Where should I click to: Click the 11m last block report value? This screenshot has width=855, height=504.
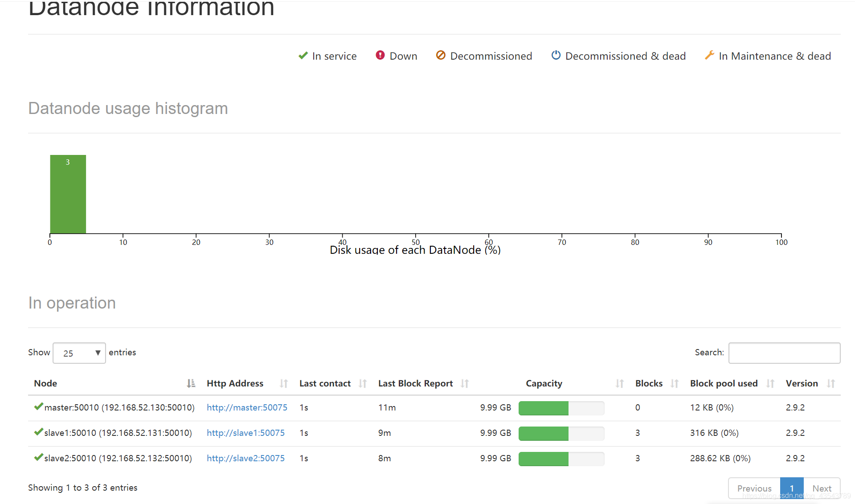click(x=387, y=407)
